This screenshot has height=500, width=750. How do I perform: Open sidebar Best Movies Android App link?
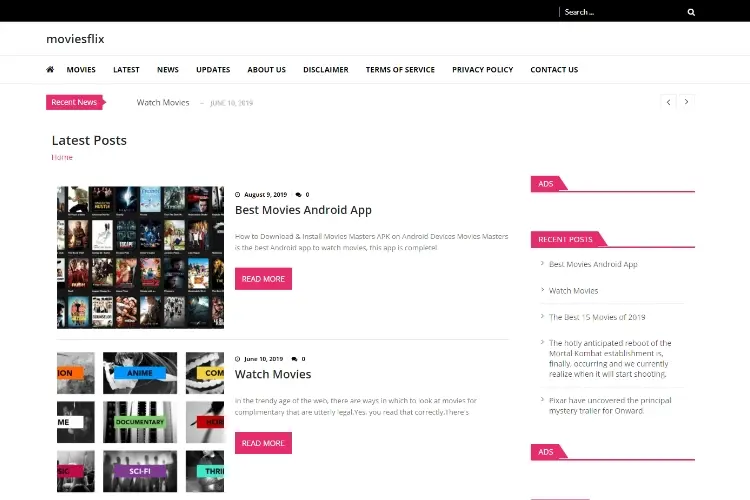593,264
